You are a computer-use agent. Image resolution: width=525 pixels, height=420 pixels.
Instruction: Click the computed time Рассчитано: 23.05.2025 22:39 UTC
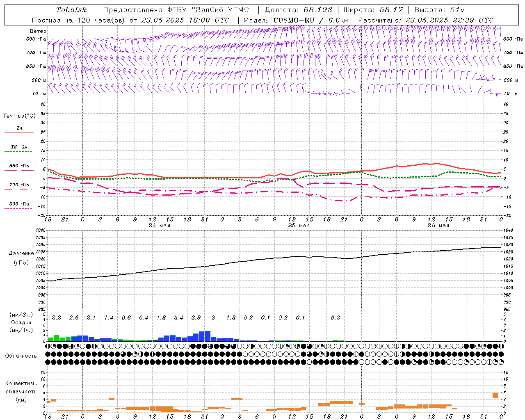coord(426,20)
